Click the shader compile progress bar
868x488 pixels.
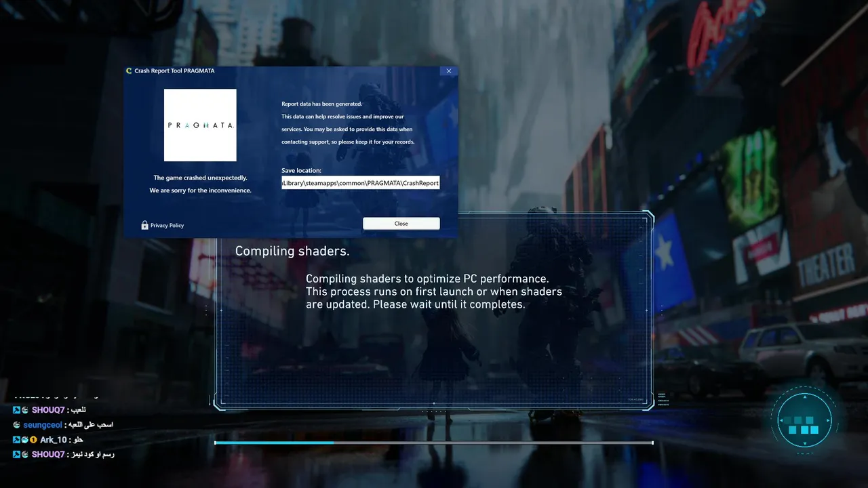[434, 443]
